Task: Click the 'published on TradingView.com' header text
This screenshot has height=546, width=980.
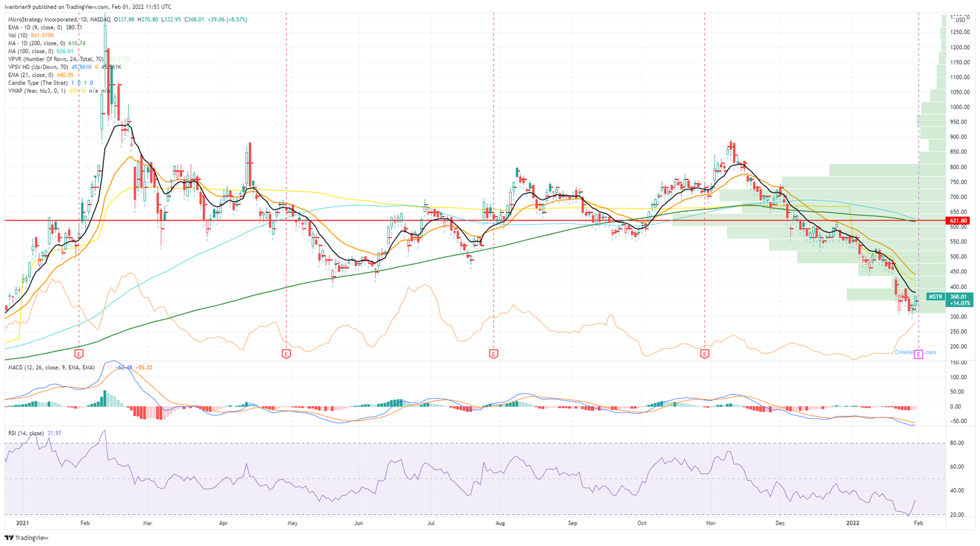Action: (x=70, y=7)
